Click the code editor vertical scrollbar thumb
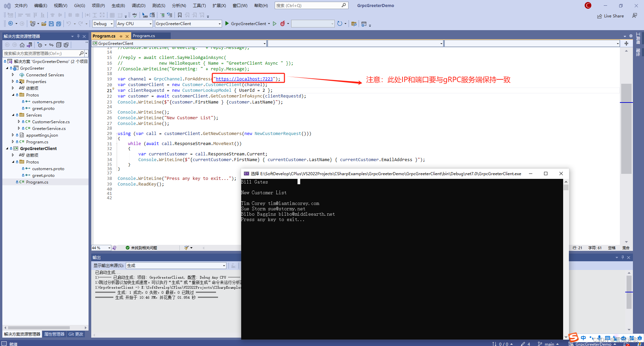The height and width of the screenshot is (346, 644). 626,129
